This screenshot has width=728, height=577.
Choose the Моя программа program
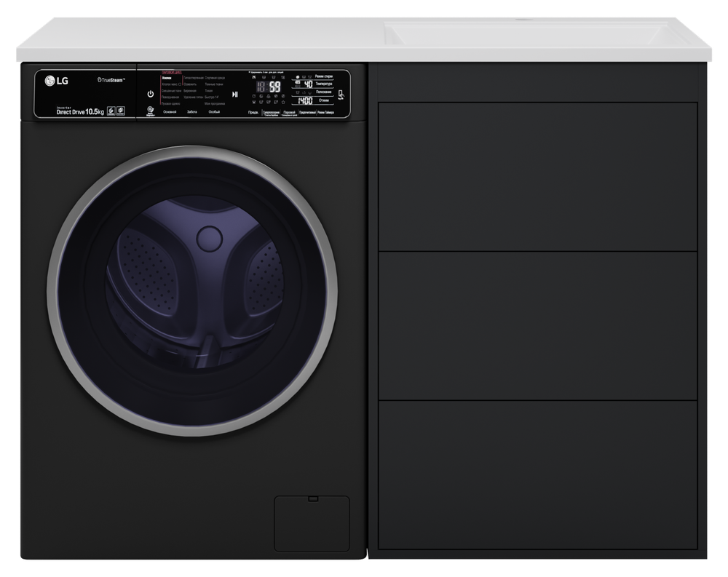pos(215,104)
